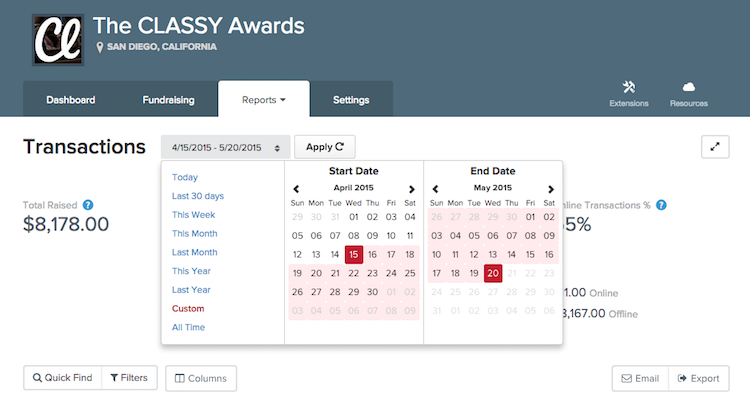
Task: Select the Last 30 days preset
Action: point(198,196)
